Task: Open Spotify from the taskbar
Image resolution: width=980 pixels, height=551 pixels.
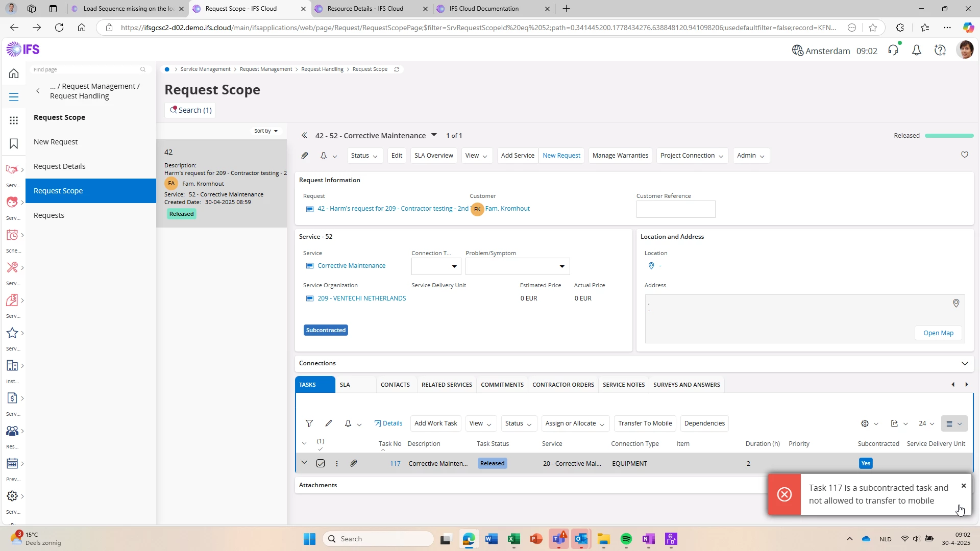Action: (x=626, y=539)
